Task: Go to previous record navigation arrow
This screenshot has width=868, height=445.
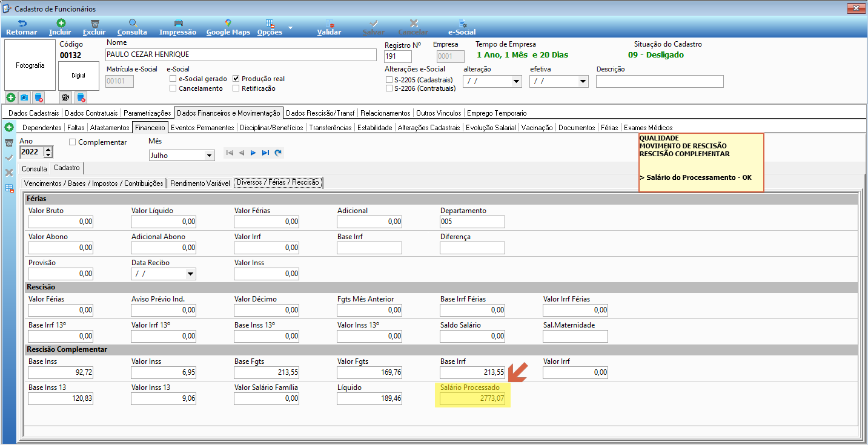Action: pyautogui.click(x=242, y=153)
